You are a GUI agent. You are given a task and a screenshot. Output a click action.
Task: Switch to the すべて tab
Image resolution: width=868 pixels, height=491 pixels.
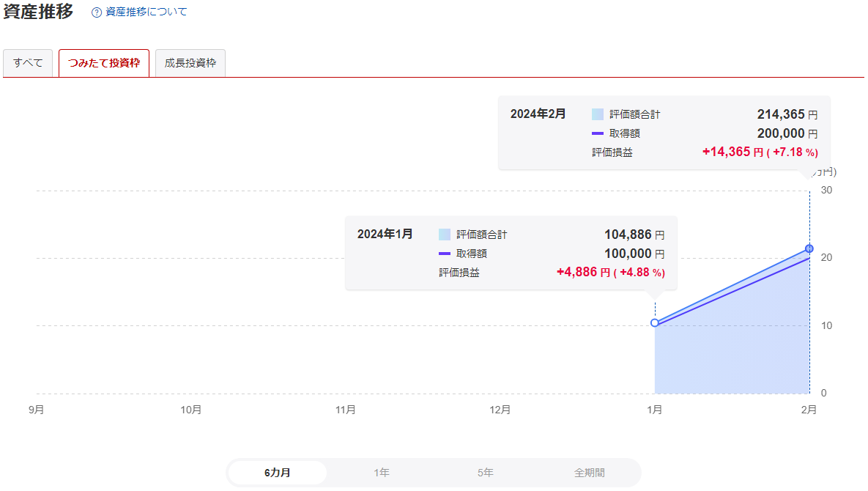[x=28, y=63]
